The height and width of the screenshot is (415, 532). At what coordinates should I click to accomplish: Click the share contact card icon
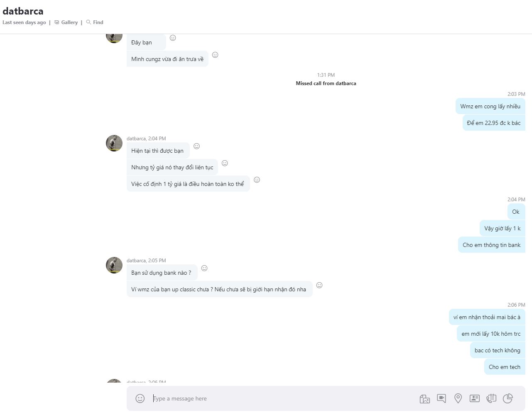pos(474,398)
